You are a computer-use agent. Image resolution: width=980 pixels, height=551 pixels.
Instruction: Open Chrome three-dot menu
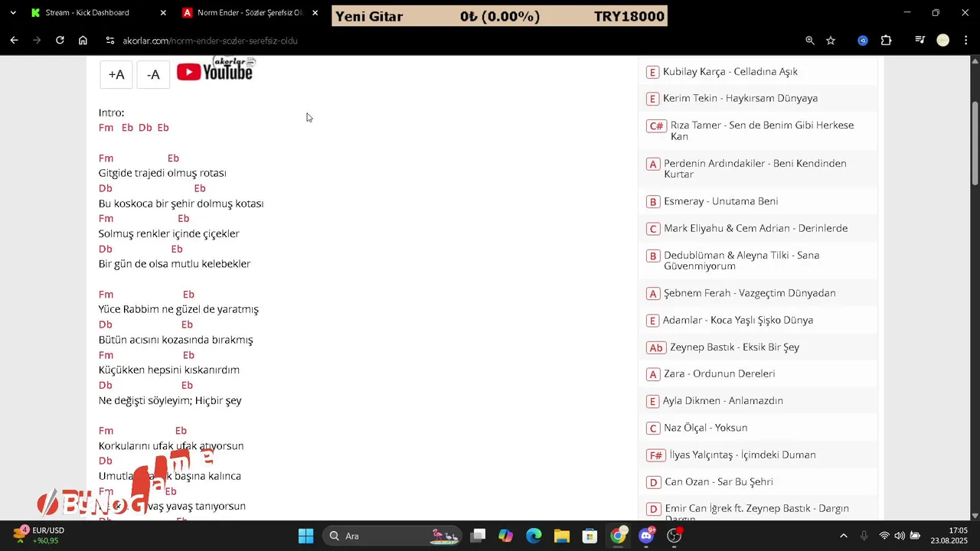pyautogui.click(x=966, y=41)
